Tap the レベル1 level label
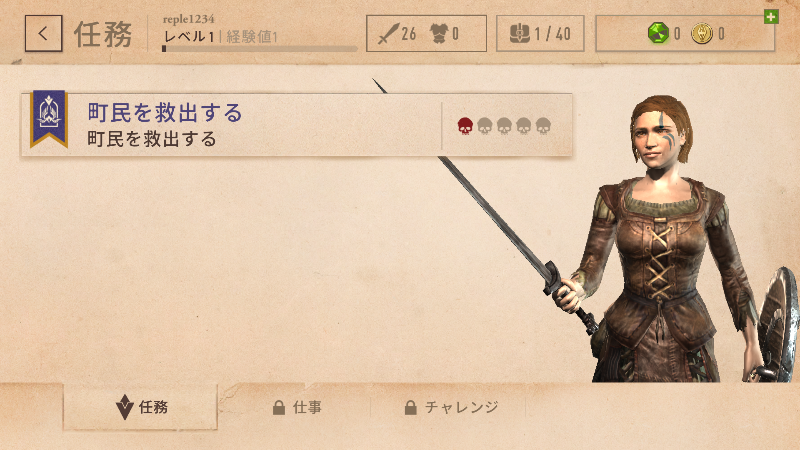This screenshot has width=800, height=450. 189,37
